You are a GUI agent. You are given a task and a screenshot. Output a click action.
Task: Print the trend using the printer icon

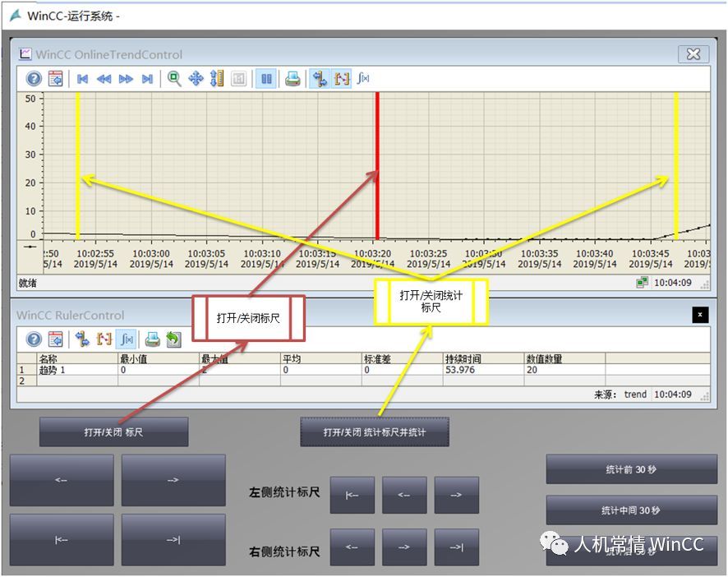coord(293,79)
